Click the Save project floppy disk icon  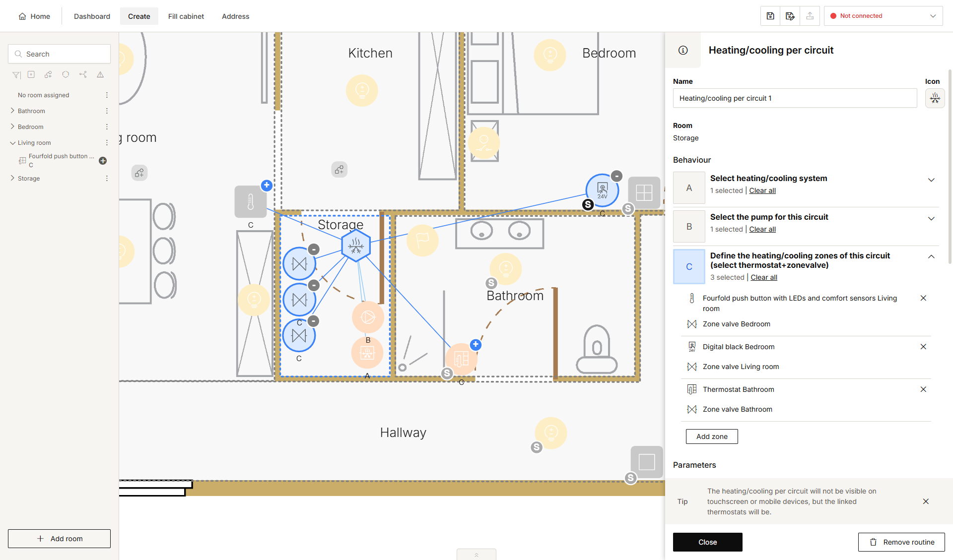coord(770,16)
